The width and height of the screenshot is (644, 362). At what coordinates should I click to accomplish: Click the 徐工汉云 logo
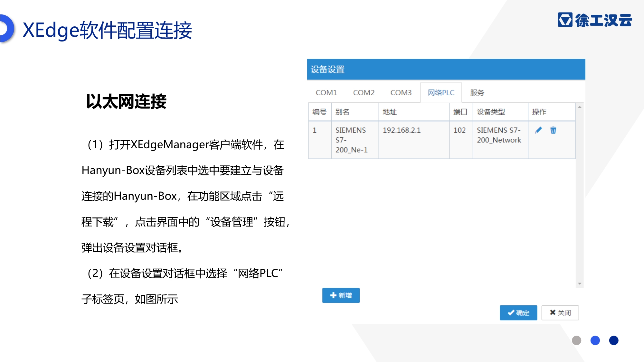coord(595,20)
